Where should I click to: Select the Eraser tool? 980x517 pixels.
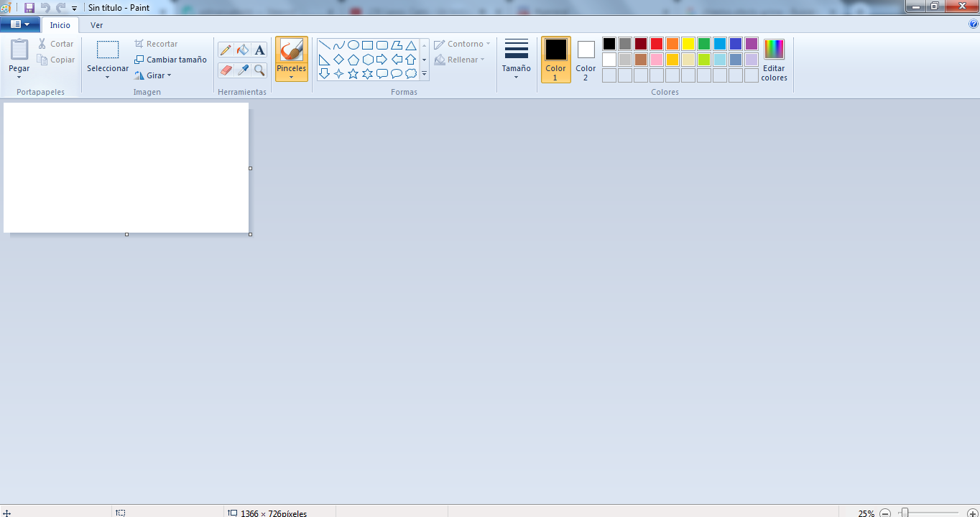point(226,70)
